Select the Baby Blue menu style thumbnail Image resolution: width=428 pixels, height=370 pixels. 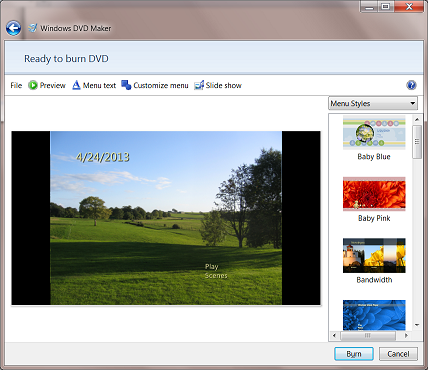click(374, 133)
